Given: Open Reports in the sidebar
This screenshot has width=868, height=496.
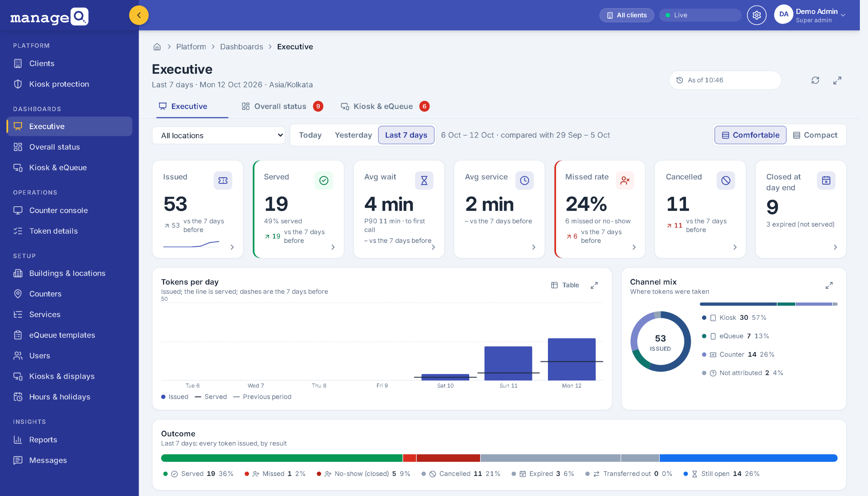Looking at the screenshot, I should click(x=70, y=440).
